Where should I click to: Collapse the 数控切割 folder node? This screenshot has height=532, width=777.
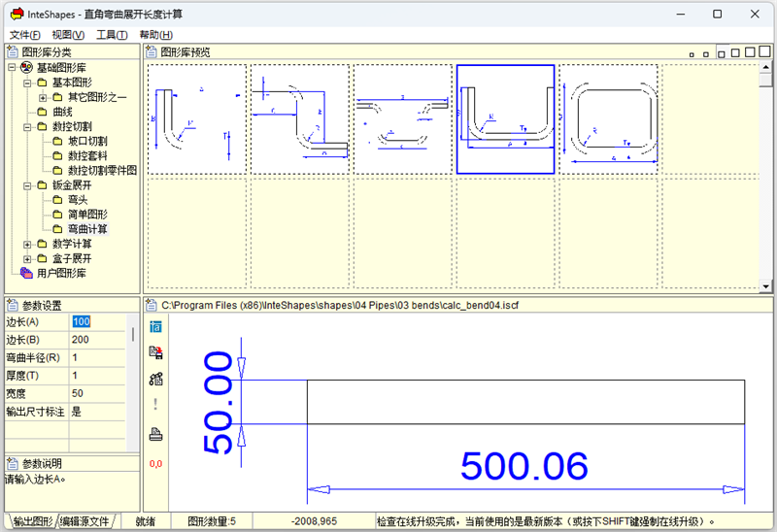27,127
